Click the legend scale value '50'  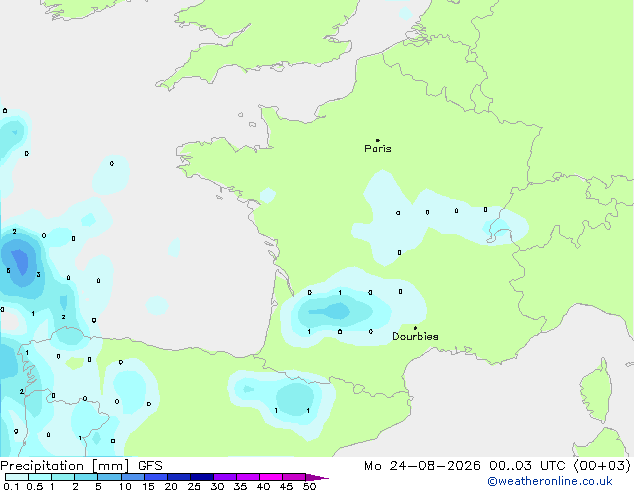pyautogui.click(x=309, y=486)
